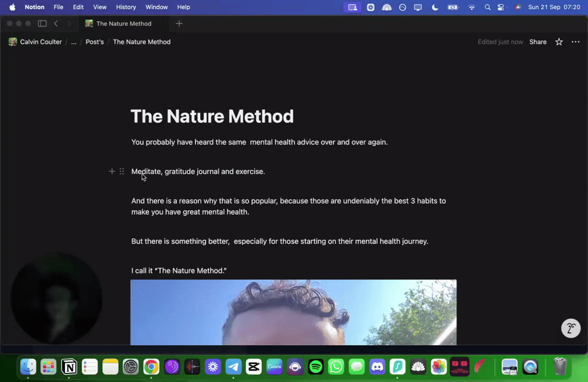The height and width of the screenshot is (382, 588).
Task: Open Photos from the Dock
Action: [x=439, y=367]
